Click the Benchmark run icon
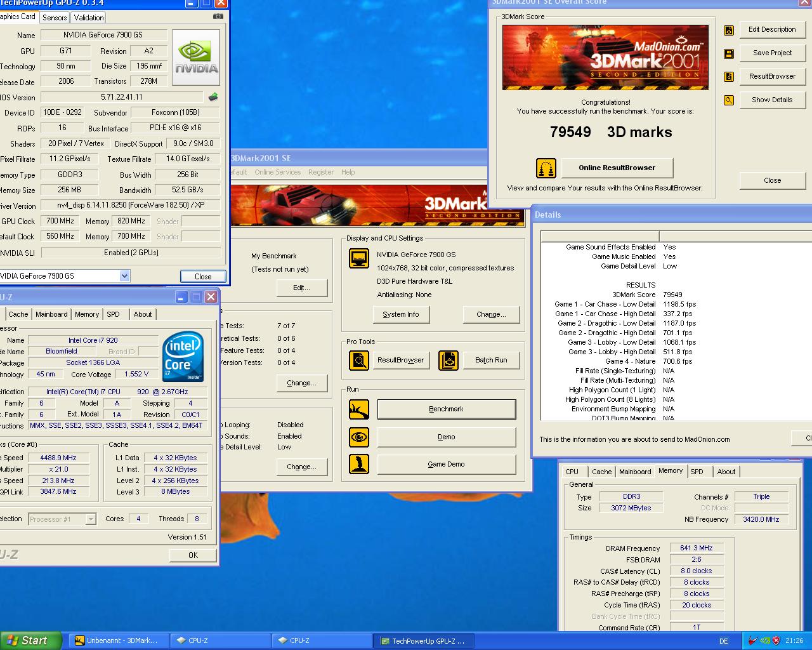 359,409
